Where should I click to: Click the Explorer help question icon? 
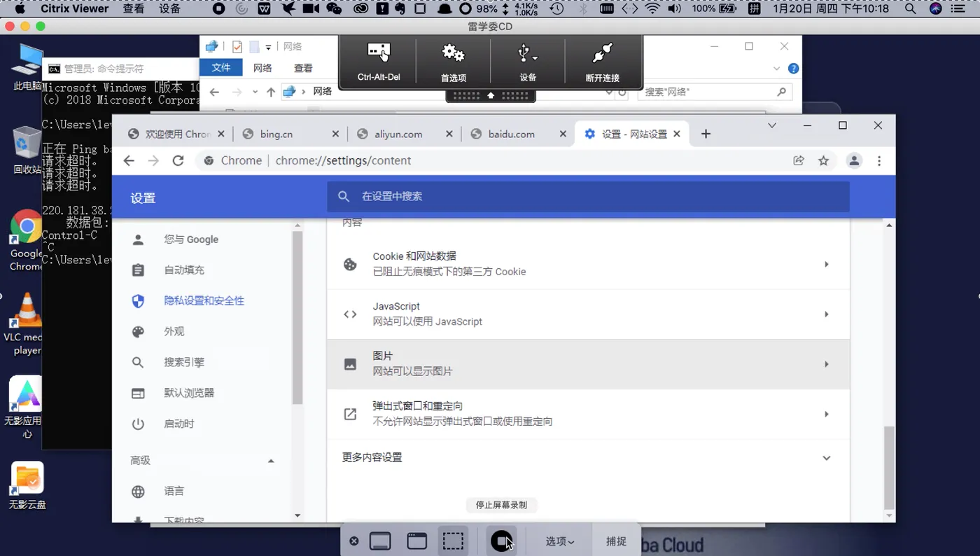[793, 69]
